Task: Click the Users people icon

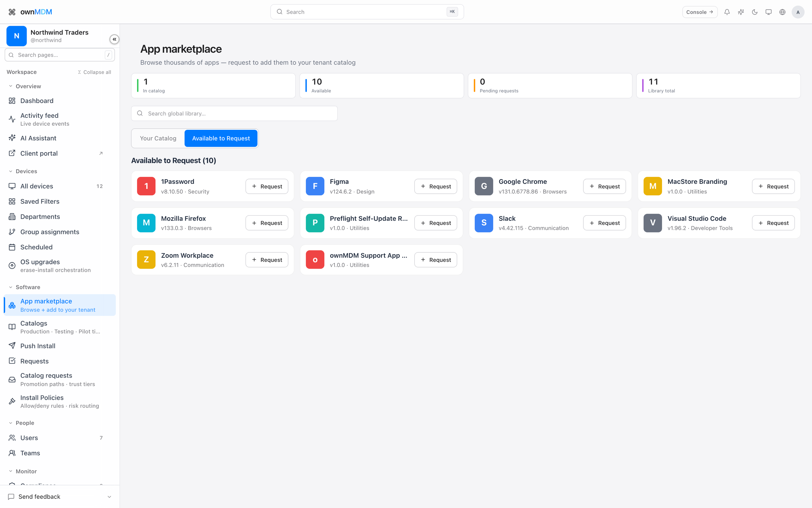Action: tap(12, 438)
